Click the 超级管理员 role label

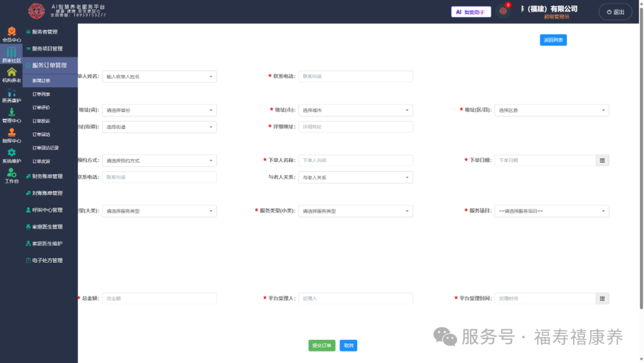[x=556, y=17]
